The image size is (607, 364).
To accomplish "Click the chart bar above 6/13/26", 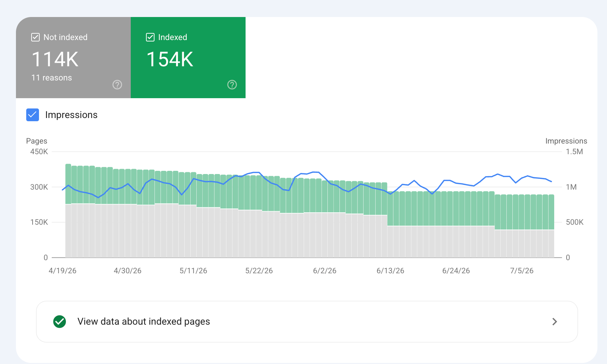I will pyautogui.click(x=390, y=224).
